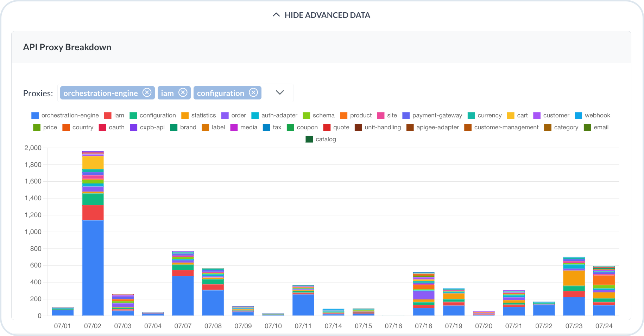Select the tall 07/02 stacked bar
Viewport: 644px width, 336px height.
click(93, 233)
